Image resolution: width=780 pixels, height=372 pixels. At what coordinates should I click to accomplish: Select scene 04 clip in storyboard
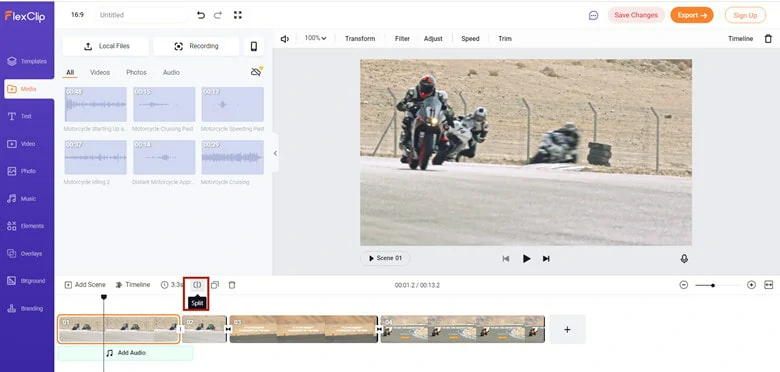pos(463,329)
